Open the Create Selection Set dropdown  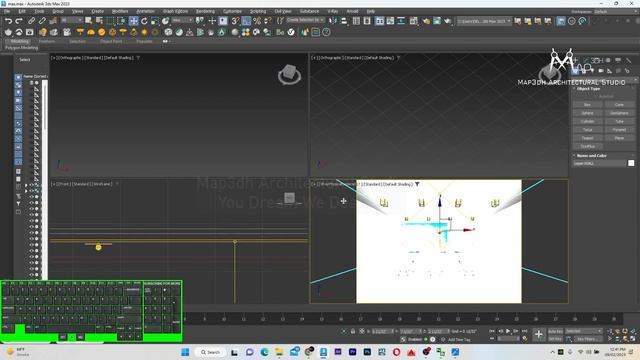click(x=306, y=20)
